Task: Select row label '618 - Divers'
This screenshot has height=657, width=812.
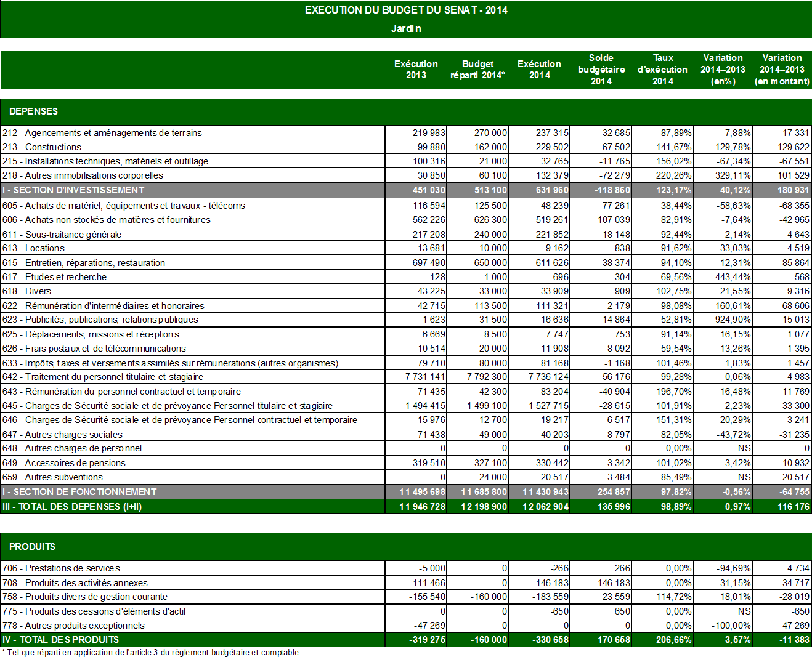Action: point(27,291)
